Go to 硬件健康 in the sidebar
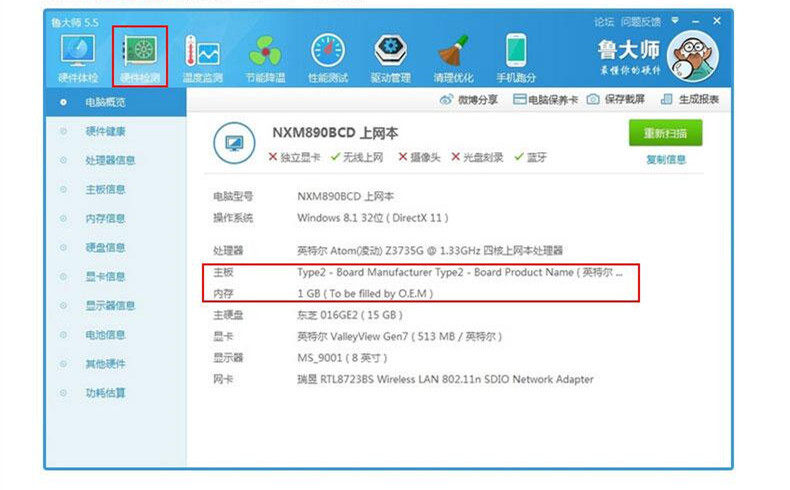 pos(105,131)
